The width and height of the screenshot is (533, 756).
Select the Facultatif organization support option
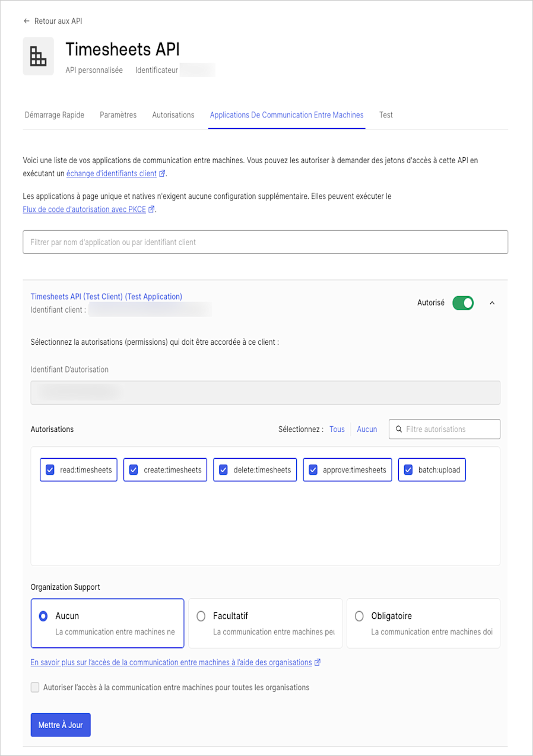[265, 623]
